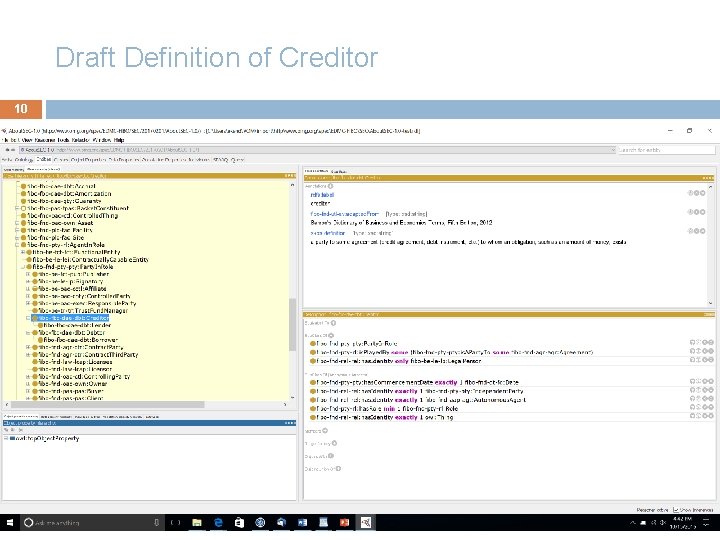The image size is (720, 540).
Task: Click class hierarchy horizontal scrollbar
Action: pos(107,405)
